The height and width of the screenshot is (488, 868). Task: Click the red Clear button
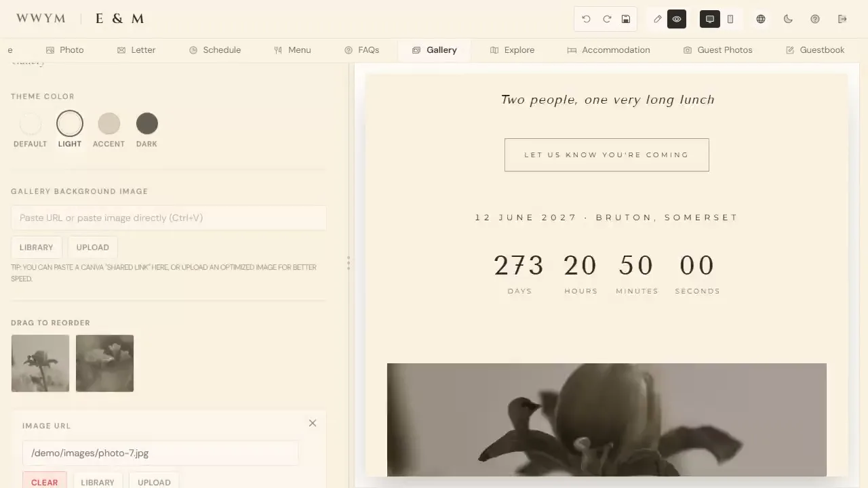44,482
